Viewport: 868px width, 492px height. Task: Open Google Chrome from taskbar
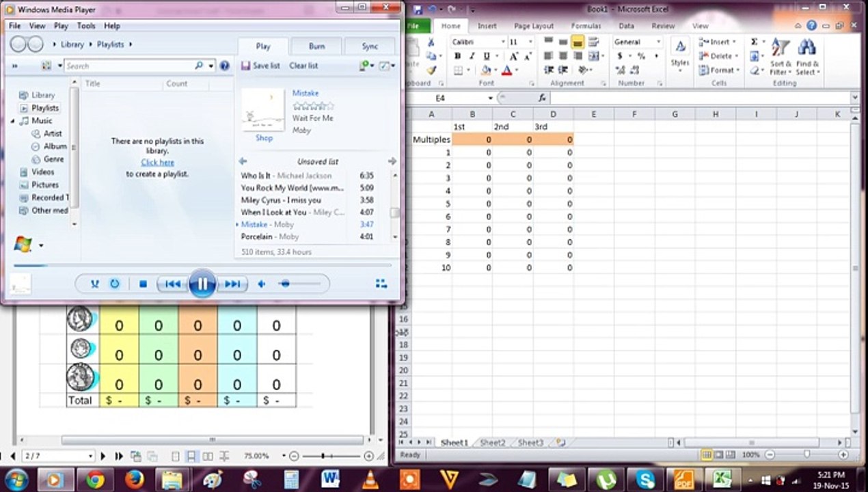point(95,479)
